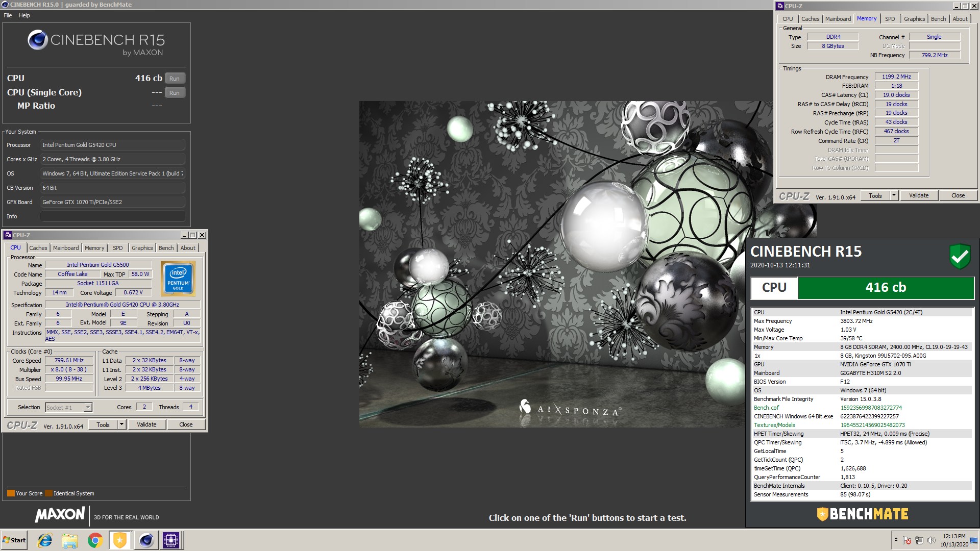Click the CPU-Z title icon in top-right window

780,6
